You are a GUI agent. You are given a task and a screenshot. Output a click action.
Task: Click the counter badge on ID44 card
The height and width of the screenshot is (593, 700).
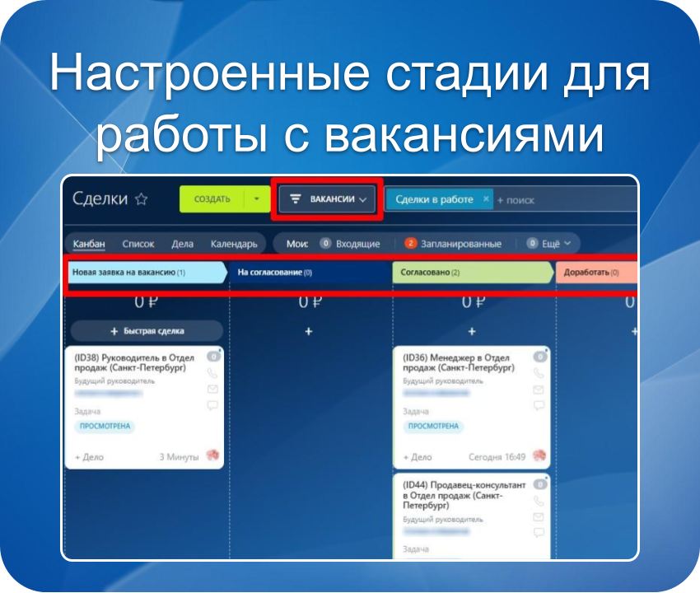point(540,484)
